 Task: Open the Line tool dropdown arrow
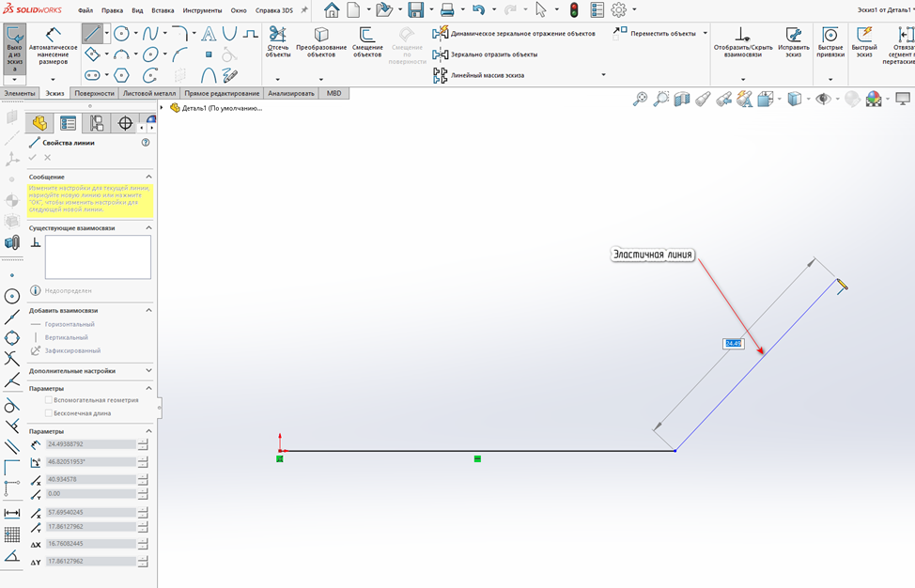click(107, 33)
